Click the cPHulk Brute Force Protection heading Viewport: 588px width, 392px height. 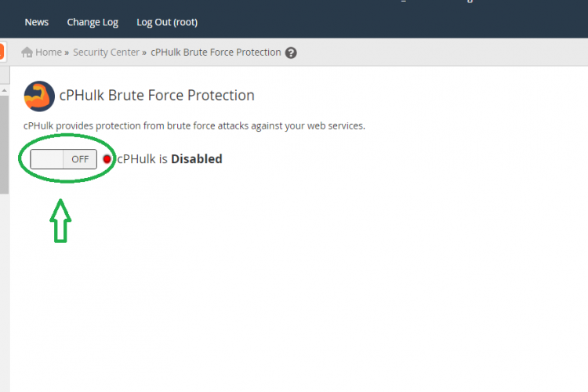pos(157,96)
